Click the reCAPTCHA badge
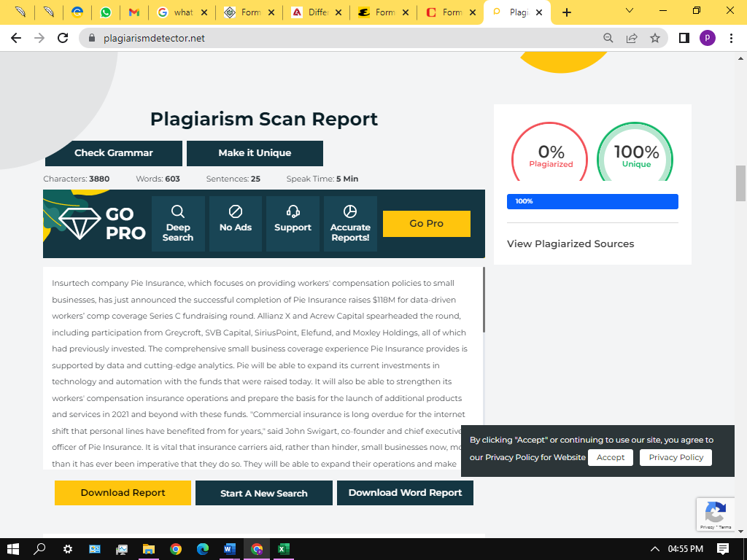The height and width of the screenshot is (560, 747). [x=715, y=514]
